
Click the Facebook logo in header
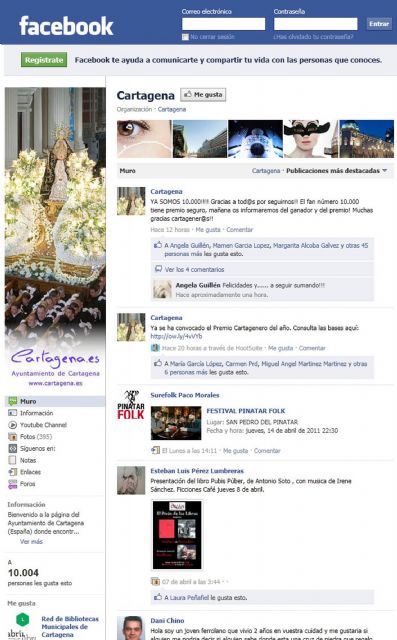click(66, 26)
